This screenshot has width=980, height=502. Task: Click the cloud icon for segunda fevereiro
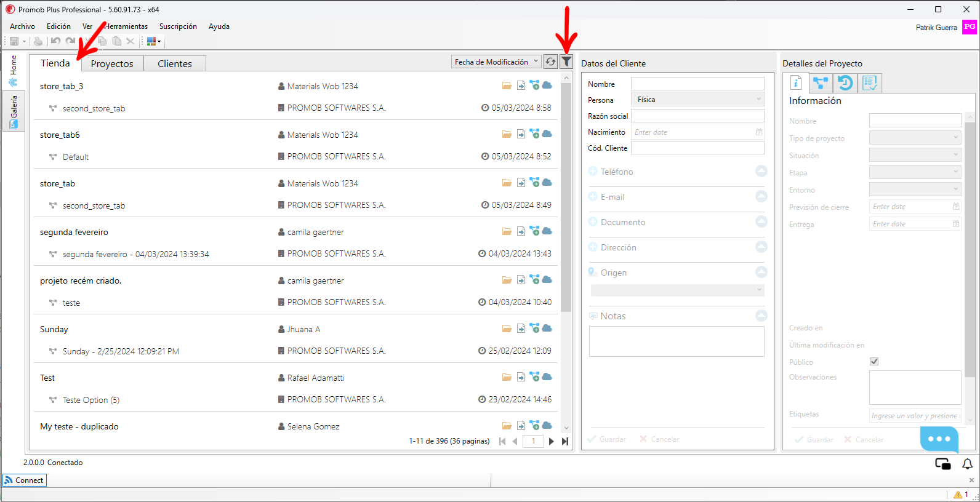[547, 231]
